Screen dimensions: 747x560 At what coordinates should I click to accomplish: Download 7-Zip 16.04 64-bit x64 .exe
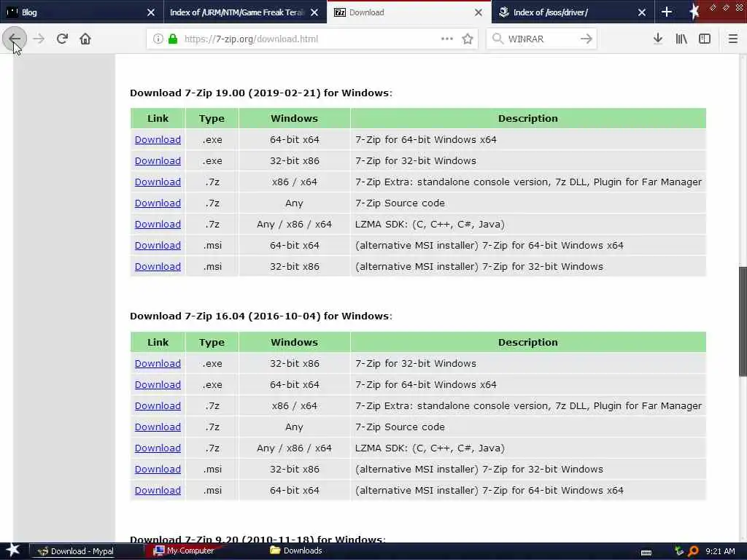[158, 384]
